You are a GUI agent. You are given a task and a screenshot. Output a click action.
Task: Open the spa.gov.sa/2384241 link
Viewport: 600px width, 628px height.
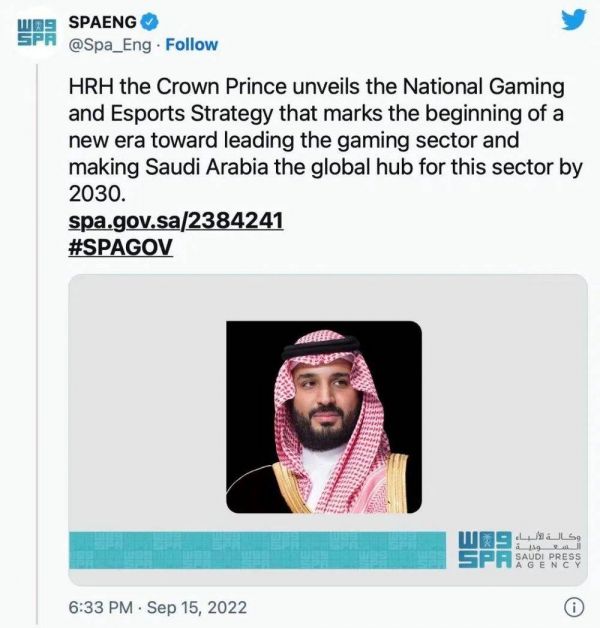(175, 221)
